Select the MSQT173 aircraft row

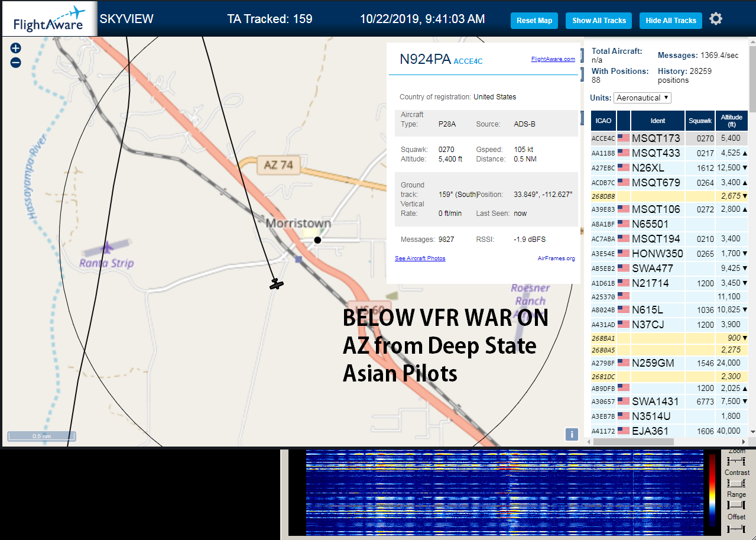[x=670, y=138]
